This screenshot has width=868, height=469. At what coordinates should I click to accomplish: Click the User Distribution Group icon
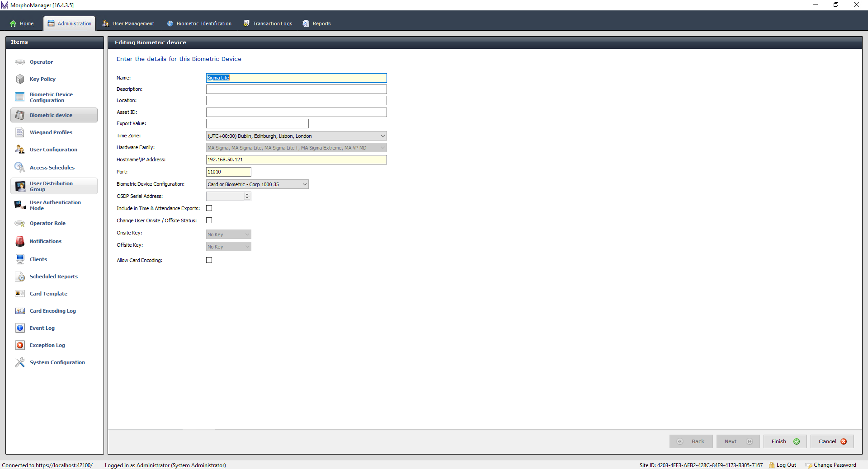20,186
